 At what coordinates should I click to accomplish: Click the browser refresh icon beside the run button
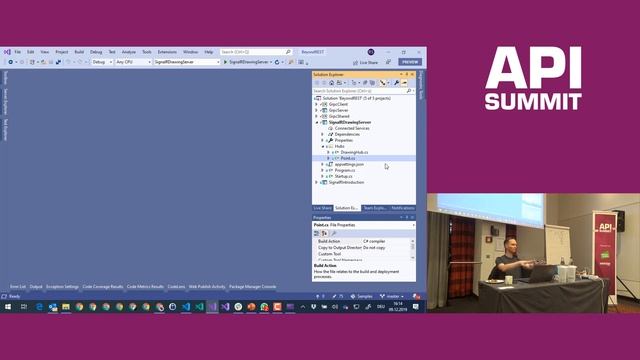pos(277,62)
